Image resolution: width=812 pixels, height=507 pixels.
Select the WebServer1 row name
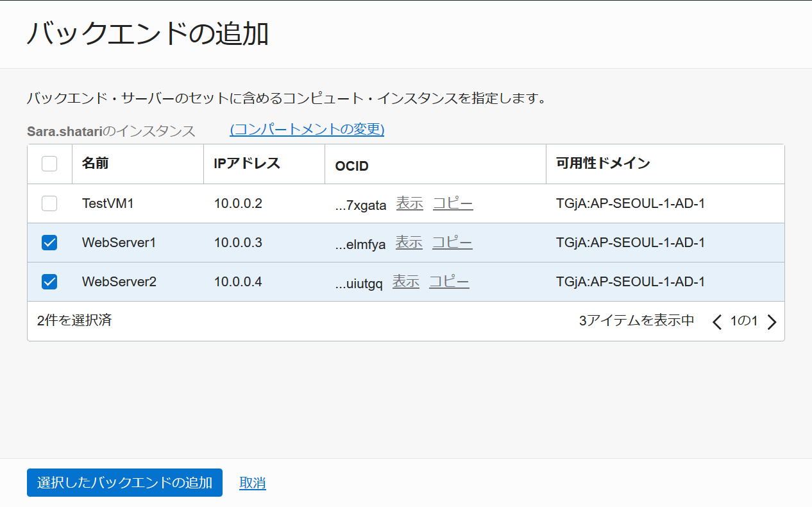pyautogui.click(x=117, y=243)
